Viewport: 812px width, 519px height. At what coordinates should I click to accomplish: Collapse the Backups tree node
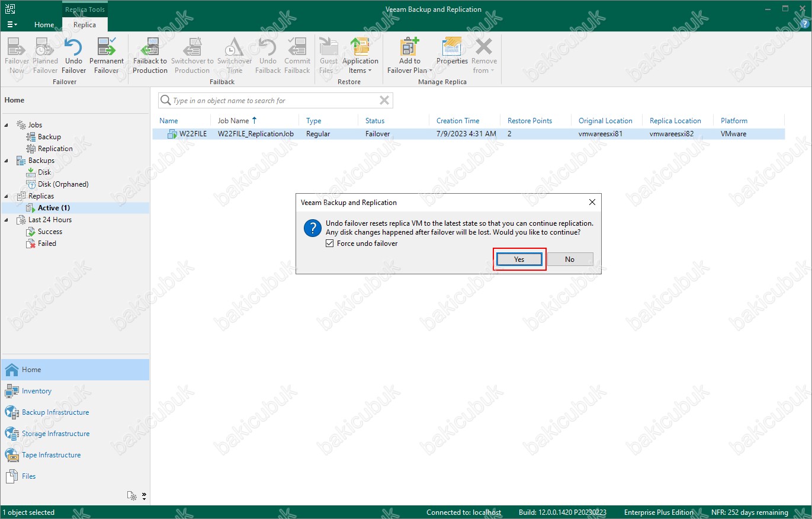click(7, 161)
